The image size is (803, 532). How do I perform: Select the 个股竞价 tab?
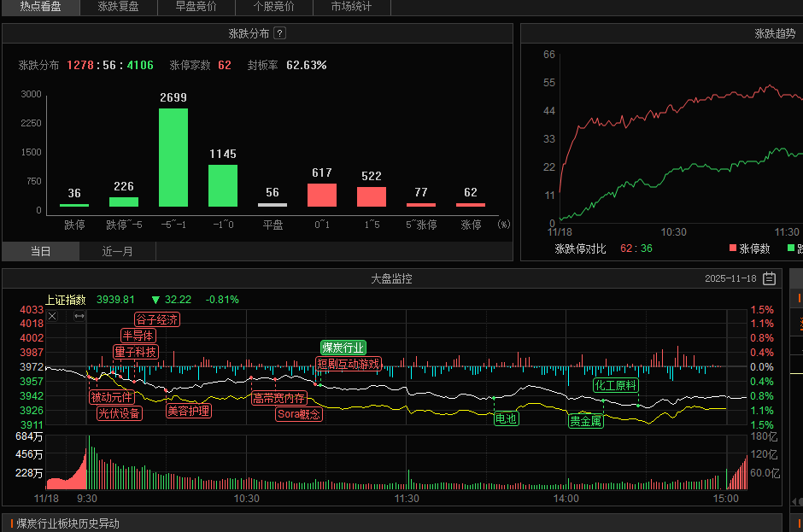tap(274, 7)
